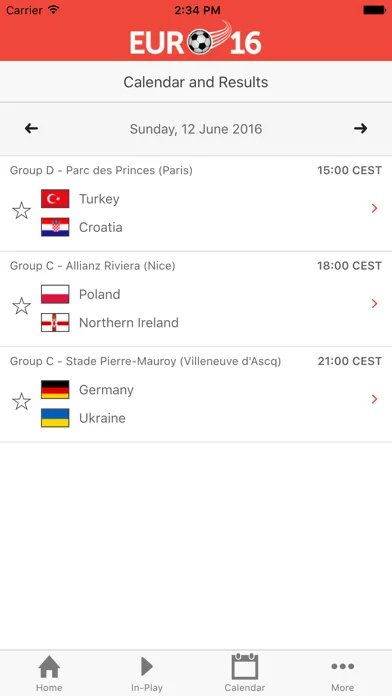Open Poland vs Northern Ireland details chevron
Image resolution: width=392 pixels, height=696 pixels.
375,304
